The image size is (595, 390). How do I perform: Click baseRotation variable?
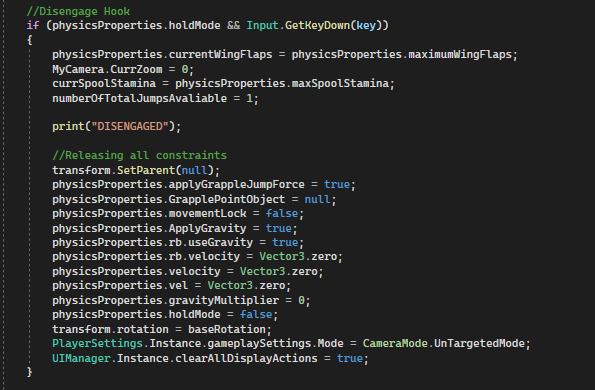pos(227,329)
